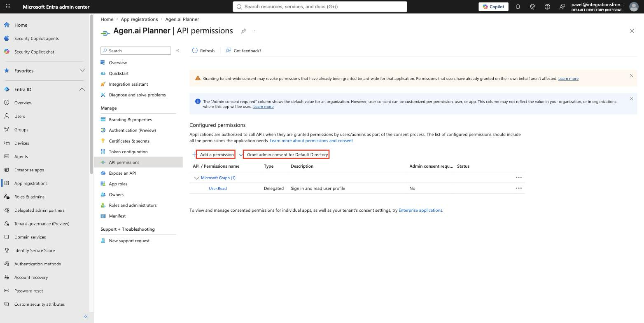This screenshot has width=644, height=323.
Task: Open Users in left navigation
Action: [19, 116]
